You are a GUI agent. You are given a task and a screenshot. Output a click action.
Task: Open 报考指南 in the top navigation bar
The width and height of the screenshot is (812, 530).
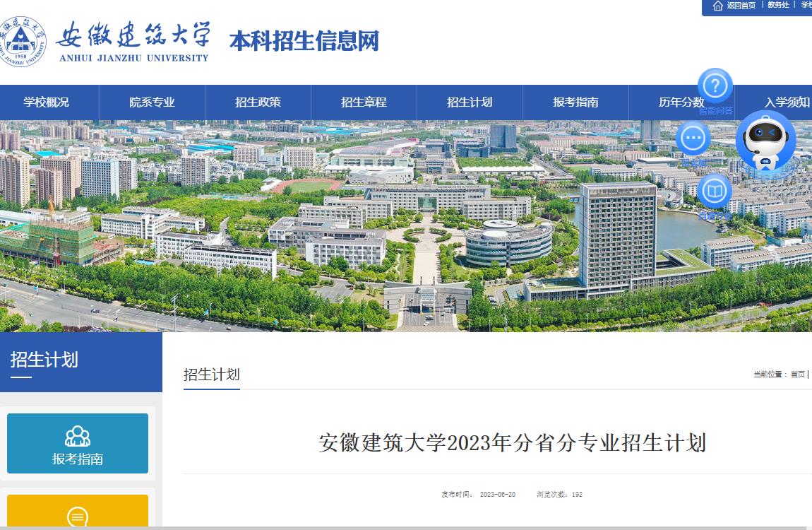[x=576, y=102]
